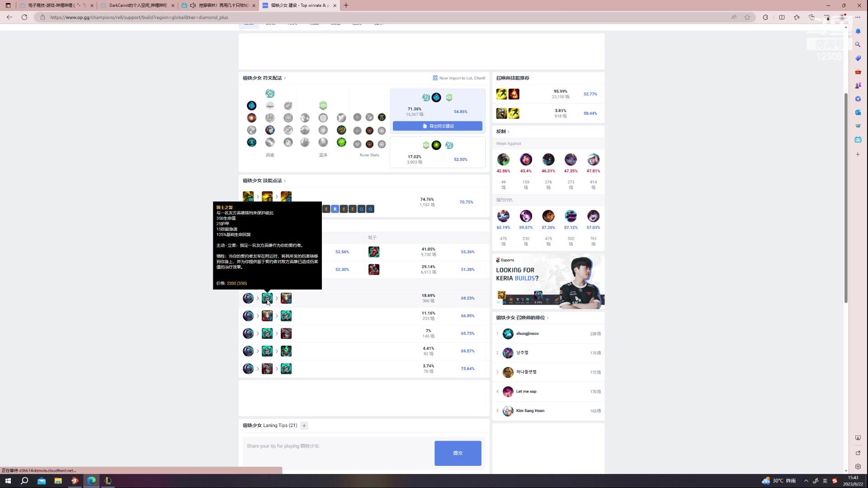Click the W skill icon in skill order
This screenshot has width=868, height=488.
coord(248,196)
